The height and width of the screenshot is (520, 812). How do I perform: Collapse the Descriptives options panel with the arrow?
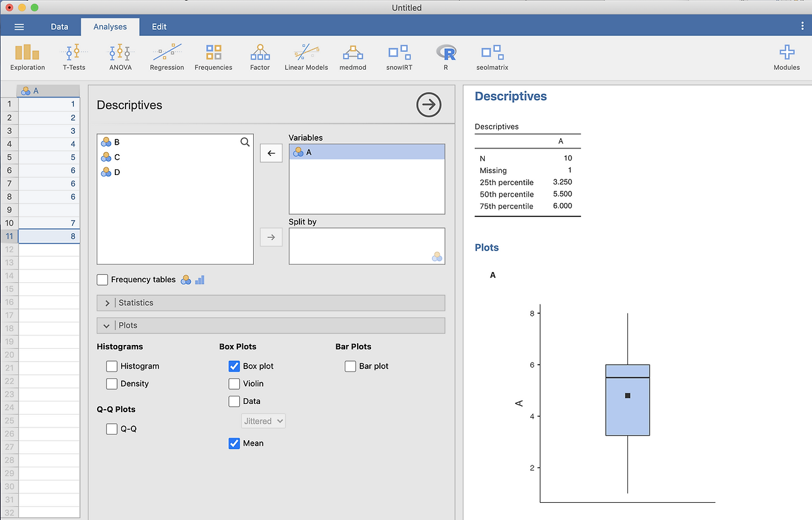[x=429, y=105]
